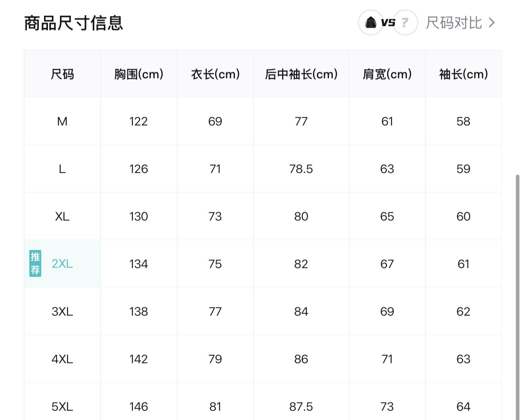The height and width of the screenshot is (420, 523).
Task: Select the 4XL size row label
Action: [x=62, y=359]
